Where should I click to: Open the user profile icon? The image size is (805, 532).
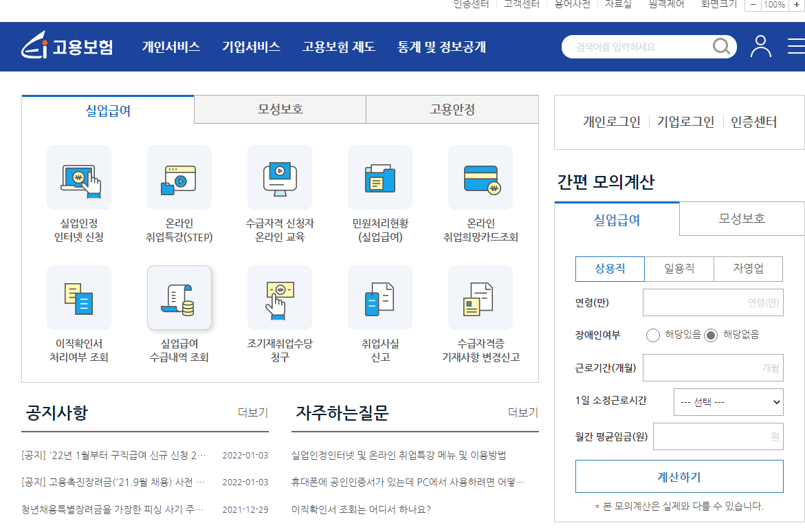pos(761,46)
